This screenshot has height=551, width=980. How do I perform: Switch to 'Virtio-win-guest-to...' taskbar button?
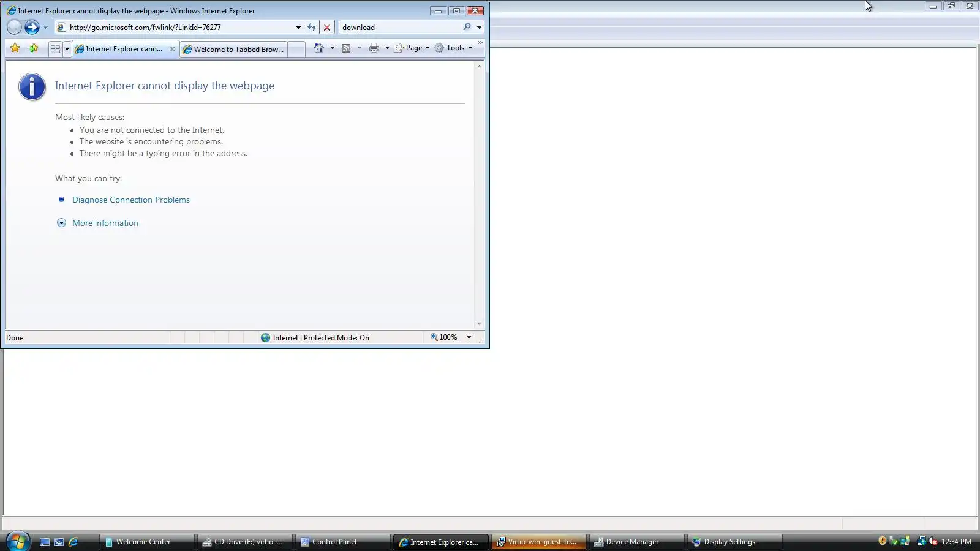[539, 542]
